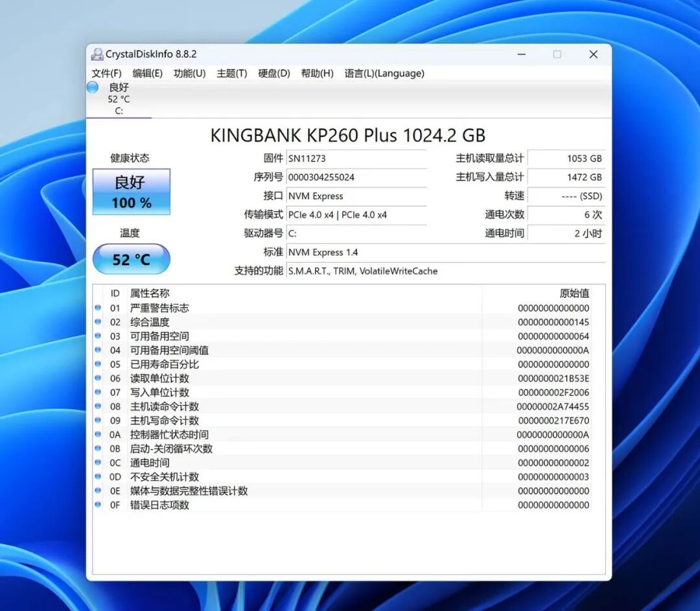Image resolution: width=700 pixels, height=611 pixels.
Task: Click raw value 00000000000006
Action: 553,448
